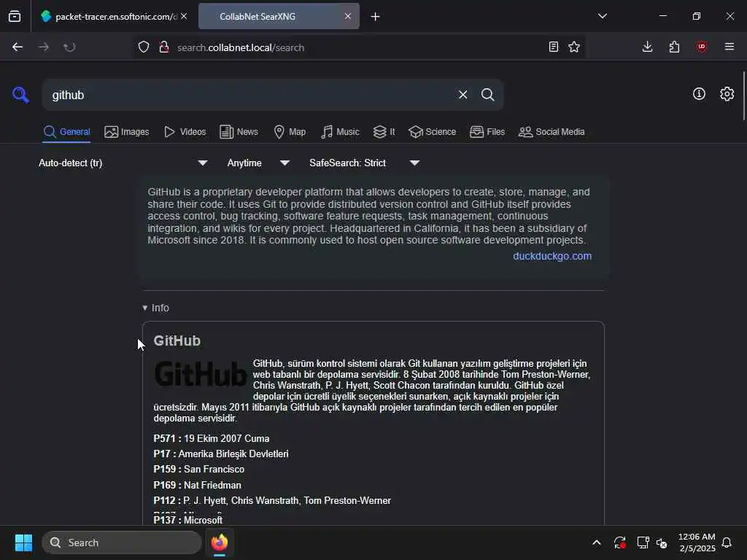The height and width of the screenshot is (560, 747).
Task: Click the insecure connection padlock icon
Action: click(x=164, y=47)
